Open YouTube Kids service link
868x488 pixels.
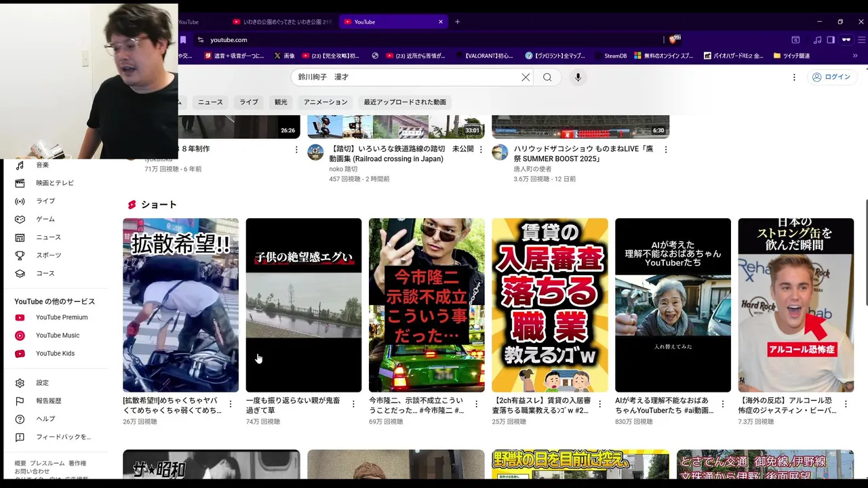tap(56, 353)
